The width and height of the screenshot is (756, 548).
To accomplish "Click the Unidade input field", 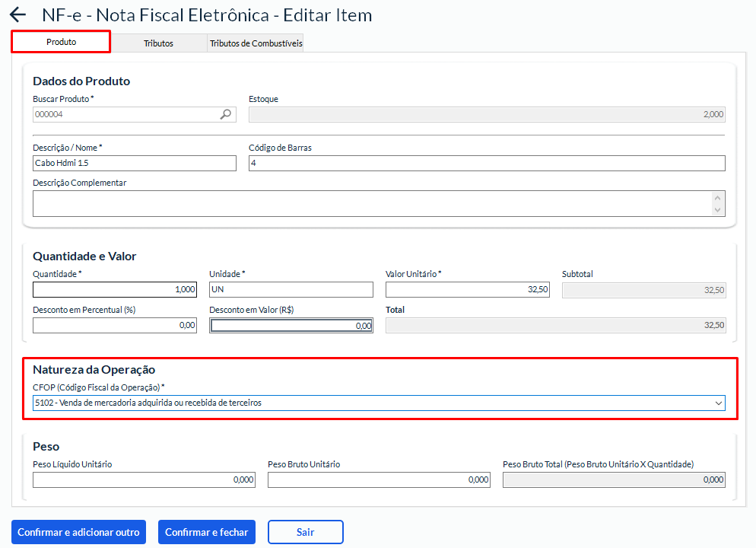I will pos(291,289).
